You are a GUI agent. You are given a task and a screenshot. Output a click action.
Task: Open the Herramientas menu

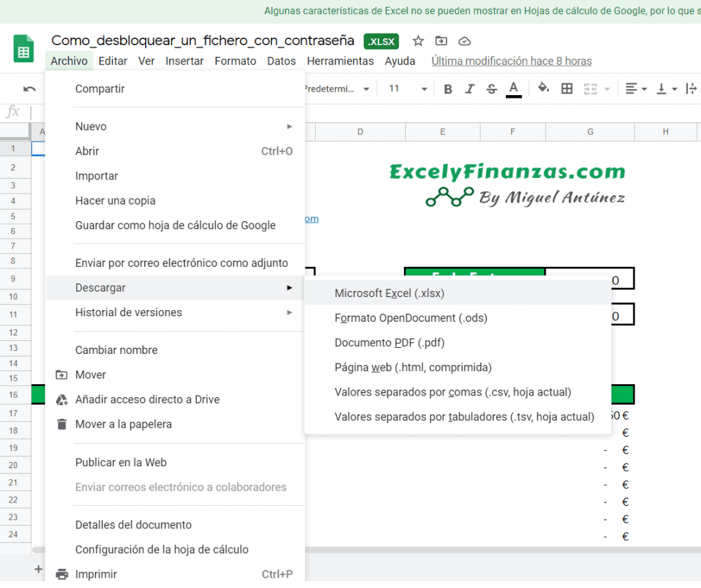coord(340,61)
